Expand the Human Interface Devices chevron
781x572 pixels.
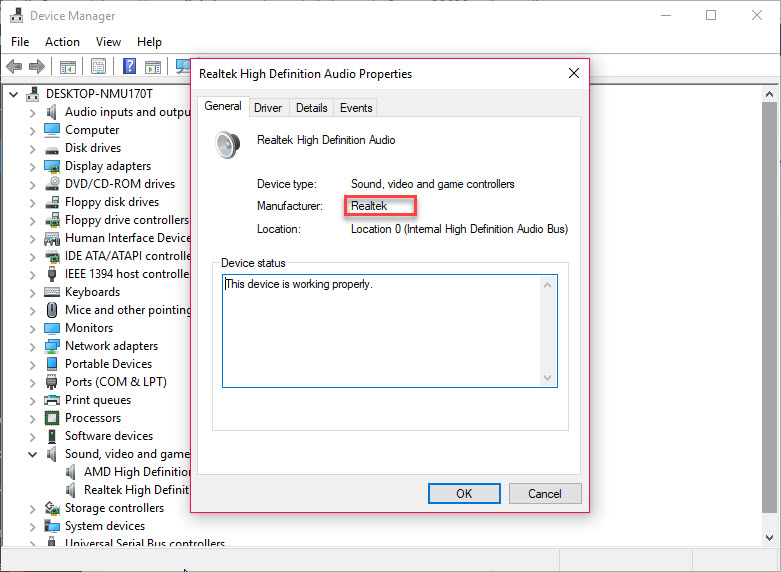pyautogui.click(x=32, y=239)
